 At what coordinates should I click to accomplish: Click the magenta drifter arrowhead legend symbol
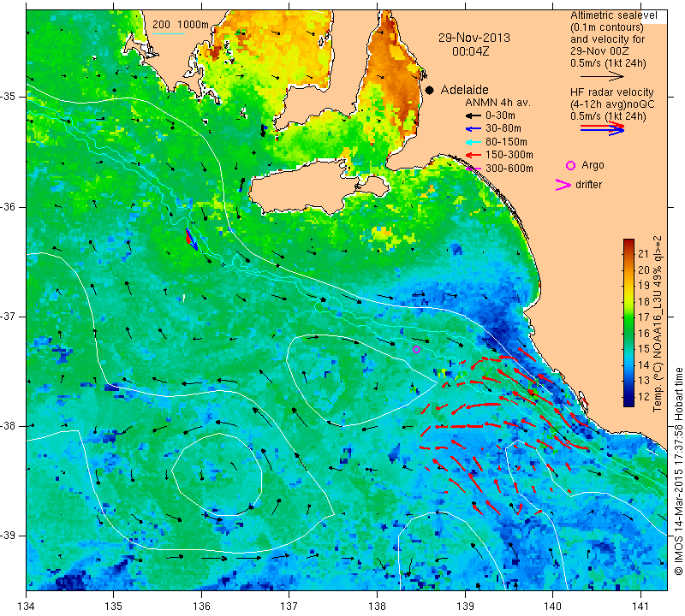click(563, 185)
